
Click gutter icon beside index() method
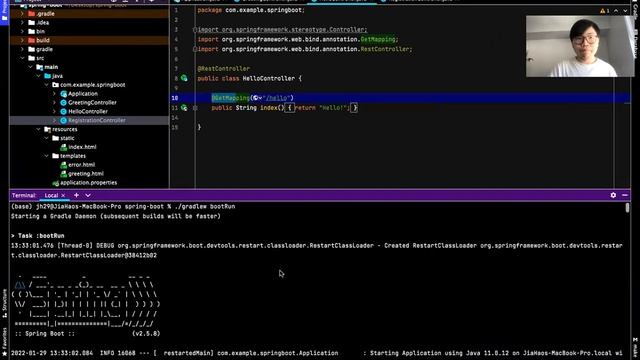click(184, 108)
